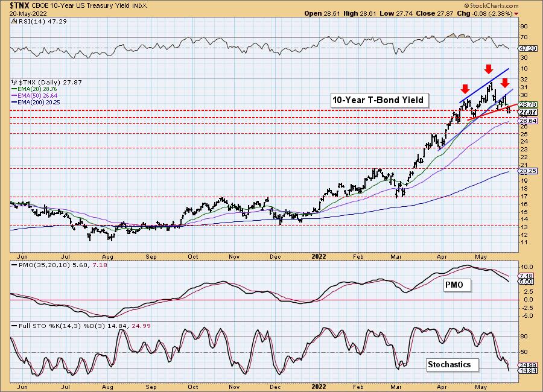Click the 14.84 stochastics axis tag
Screen dimensions: 543x392
tap(527, 370)
